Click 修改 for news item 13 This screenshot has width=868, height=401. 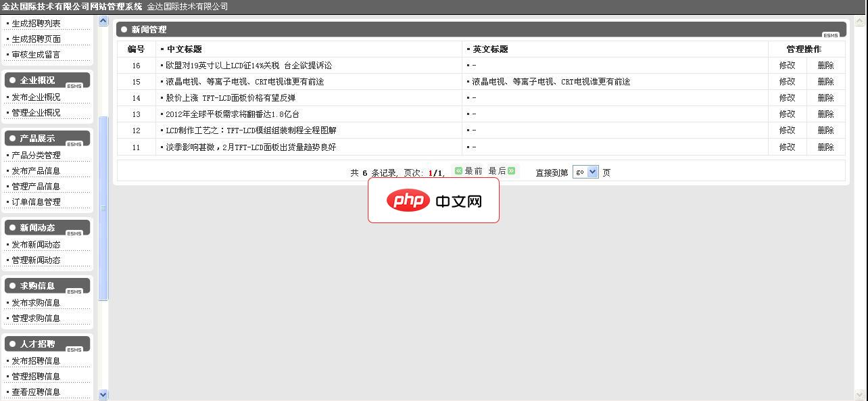[787, 114]
